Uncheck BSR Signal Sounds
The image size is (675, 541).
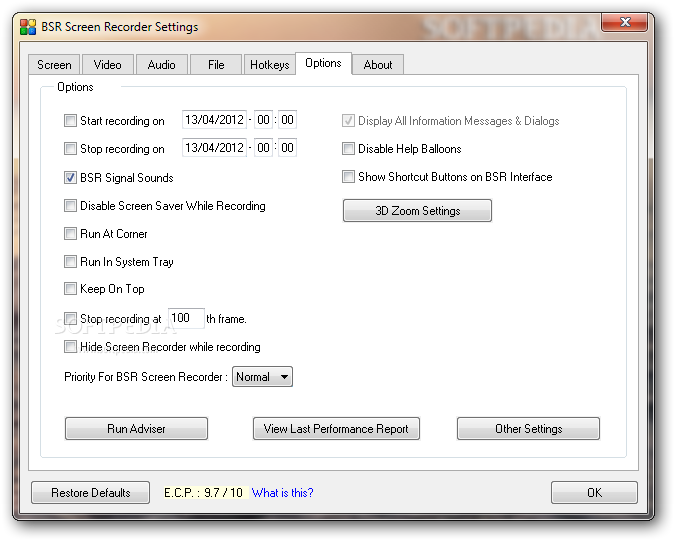(70, 177)
